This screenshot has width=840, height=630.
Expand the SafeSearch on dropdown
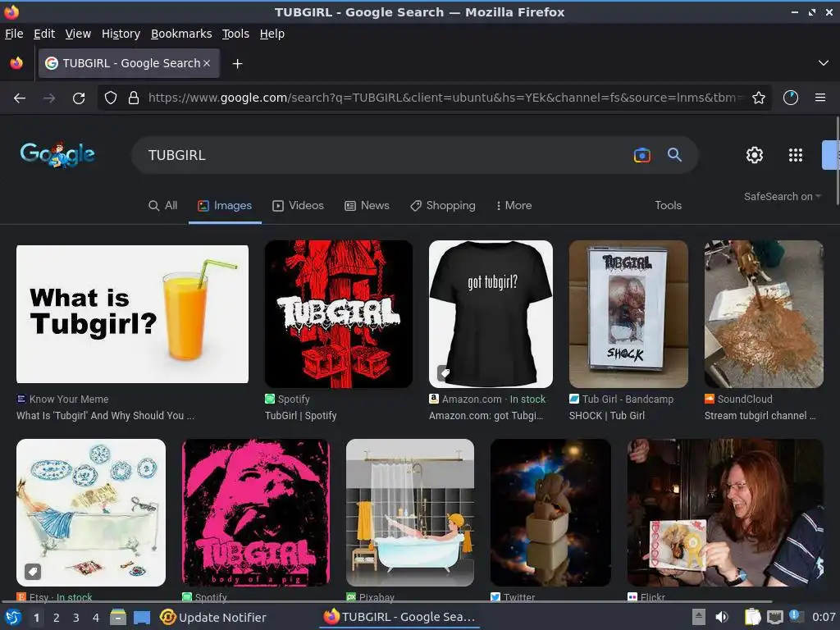pos(783,197)
